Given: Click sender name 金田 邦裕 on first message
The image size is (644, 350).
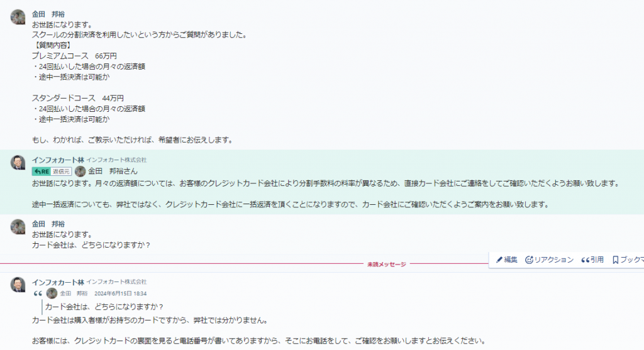Looking at the screenshot, I should pyautogui.click(x=48, y=14).
